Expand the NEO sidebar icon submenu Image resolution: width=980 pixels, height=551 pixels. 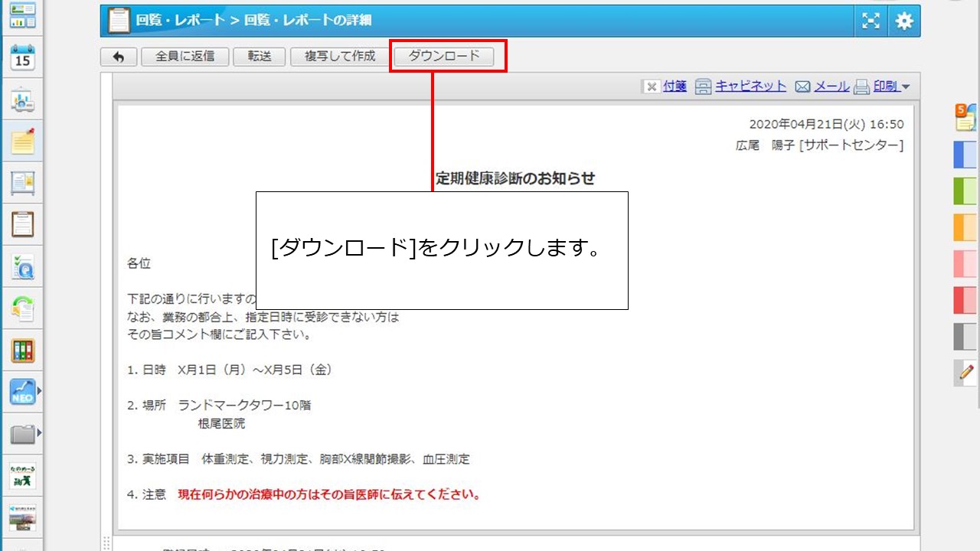[38, 392]
